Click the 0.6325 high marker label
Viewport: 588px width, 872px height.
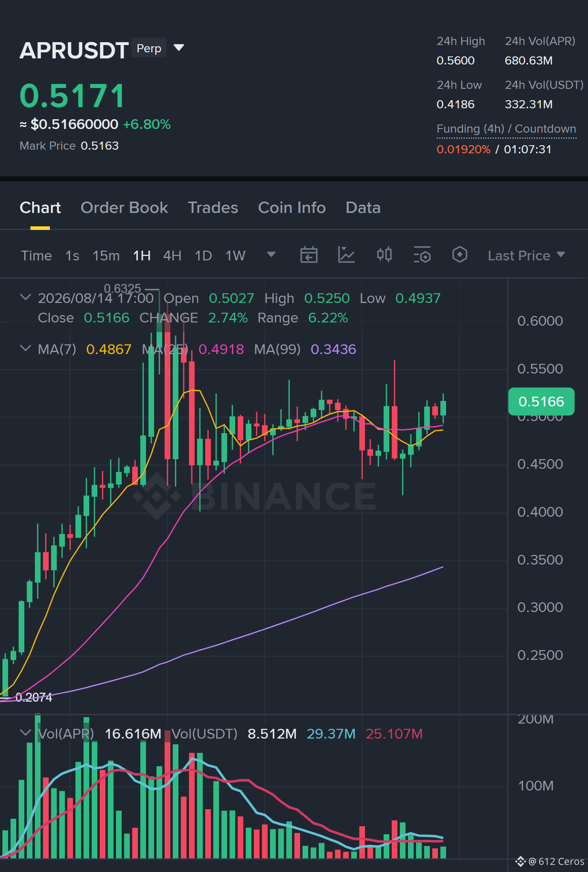122,288
